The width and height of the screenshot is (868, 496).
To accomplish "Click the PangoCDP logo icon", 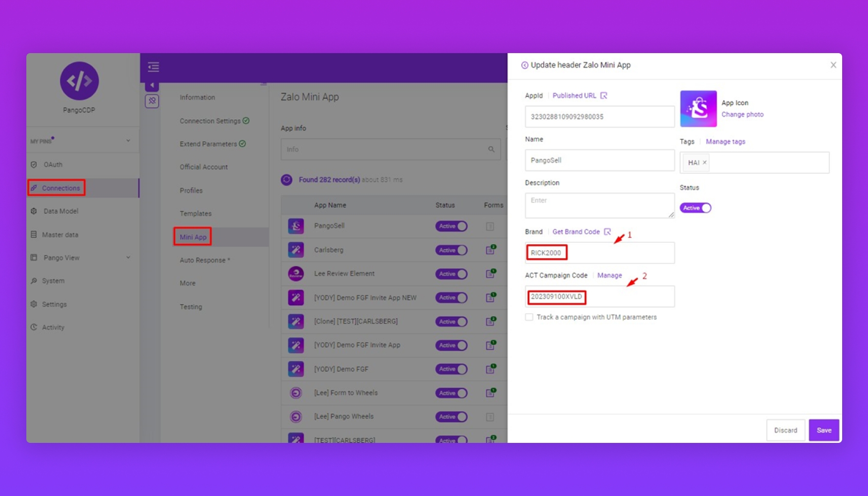I will click(79, 81).
